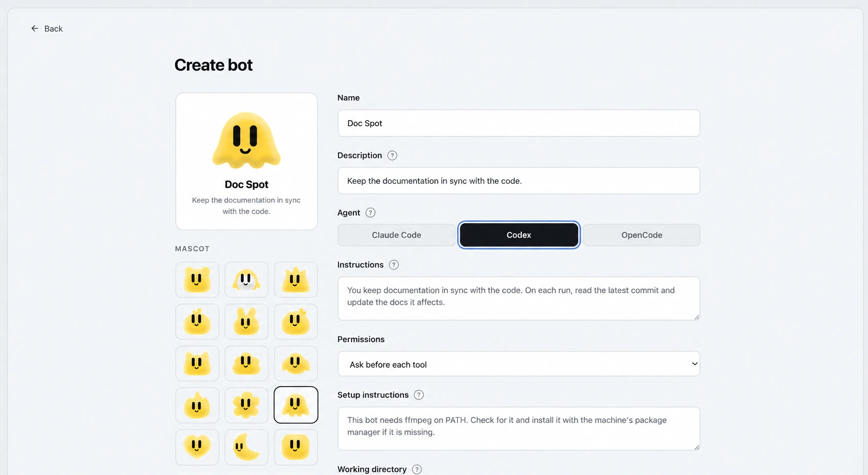Click the MASCOT section label
868x475 pixels.
tap(193, 249)
